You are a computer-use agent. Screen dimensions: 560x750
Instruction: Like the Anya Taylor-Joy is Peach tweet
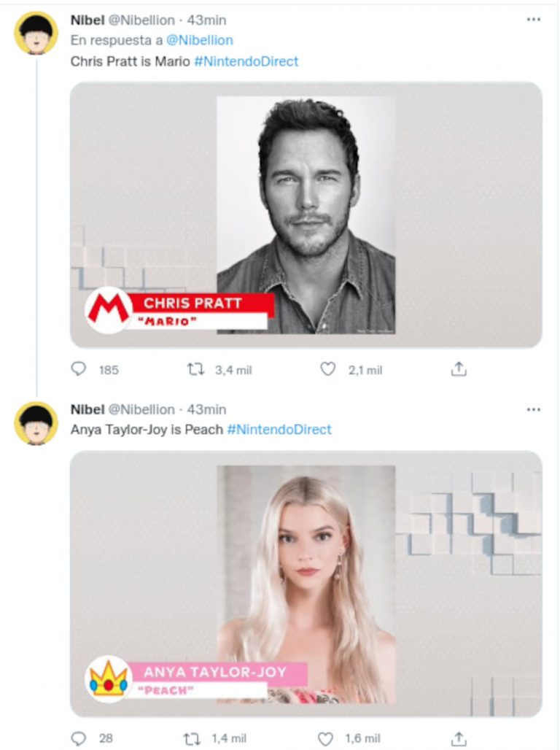point(326,738)
